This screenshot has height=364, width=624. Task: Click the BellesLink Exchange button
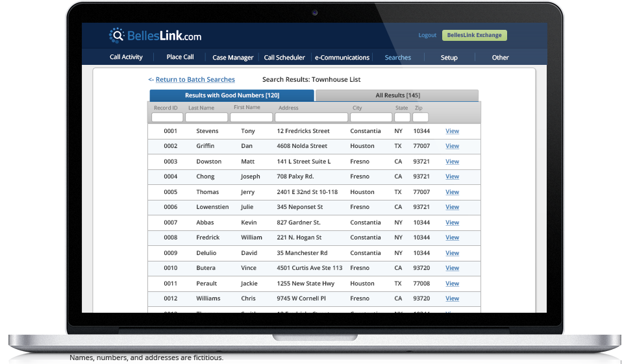pos(475,35)
